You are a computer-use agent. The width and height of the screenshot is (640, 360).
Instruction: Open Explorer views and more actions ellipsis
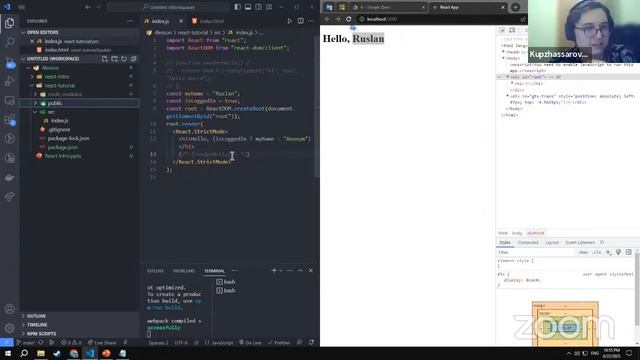click(x=130, y=21)
